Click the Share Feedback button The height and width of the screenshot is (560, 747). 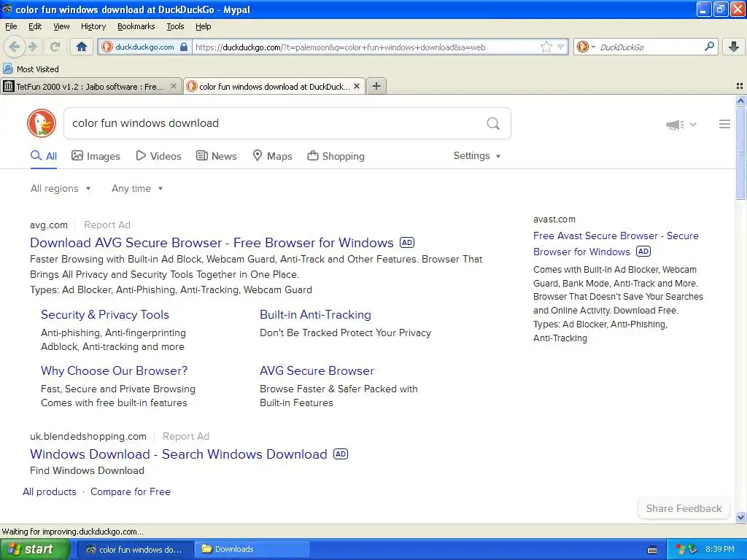click(x=684, y=508)
